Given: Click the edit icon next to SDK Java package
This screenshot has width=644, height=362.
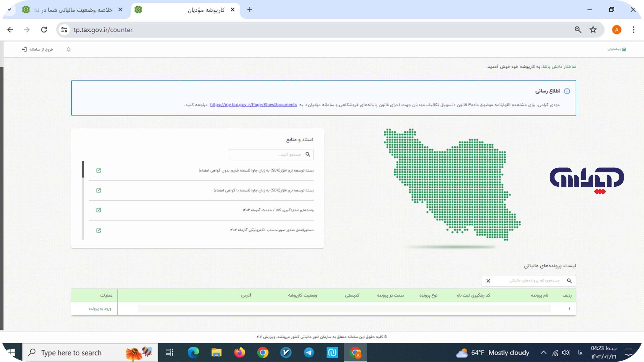Looking at the screenshot, I should coord(98,170).
